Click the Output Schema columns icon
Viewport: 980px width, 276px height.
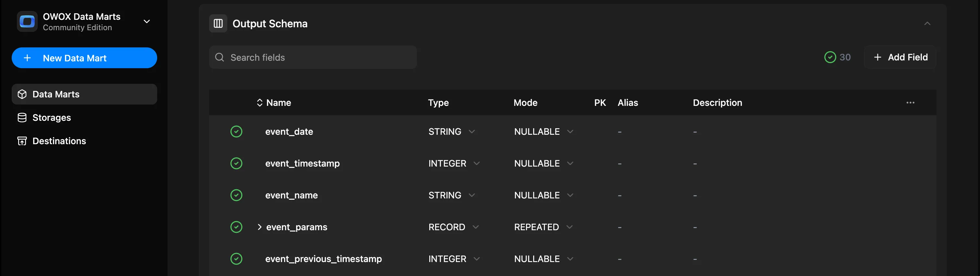[x=218, y=24]
